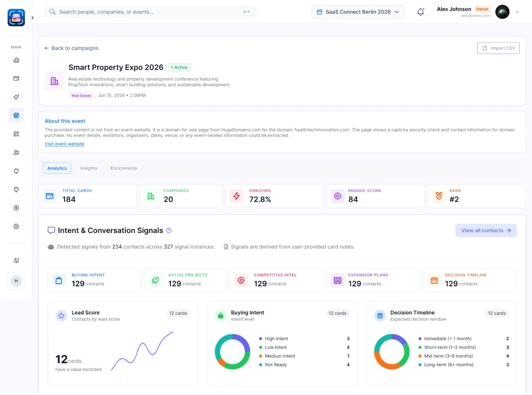Click the Real Estate tag
This screenshot has height=395, width=532.
pyautogui.click(x=81, y=95)
